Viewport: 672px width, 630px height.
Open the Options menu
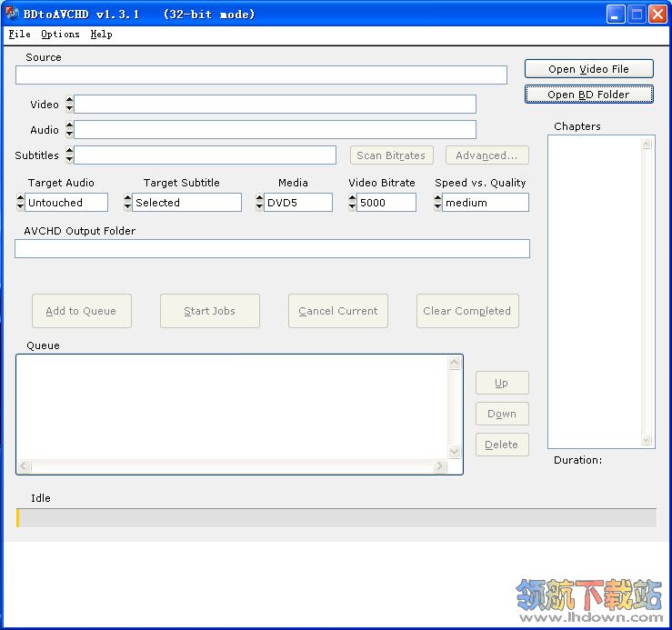pyautogui.click(x=60, y=35)
